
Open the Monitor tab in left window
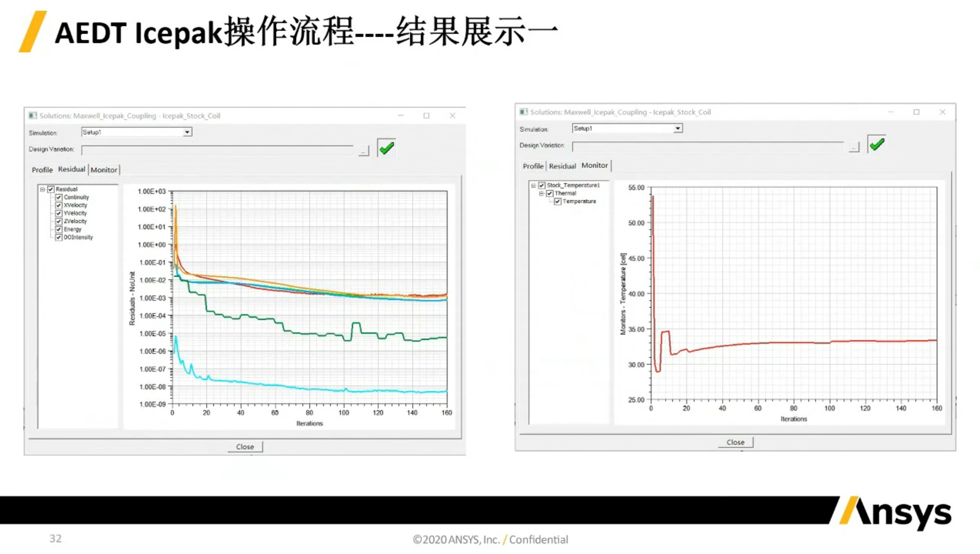[104, 170]
